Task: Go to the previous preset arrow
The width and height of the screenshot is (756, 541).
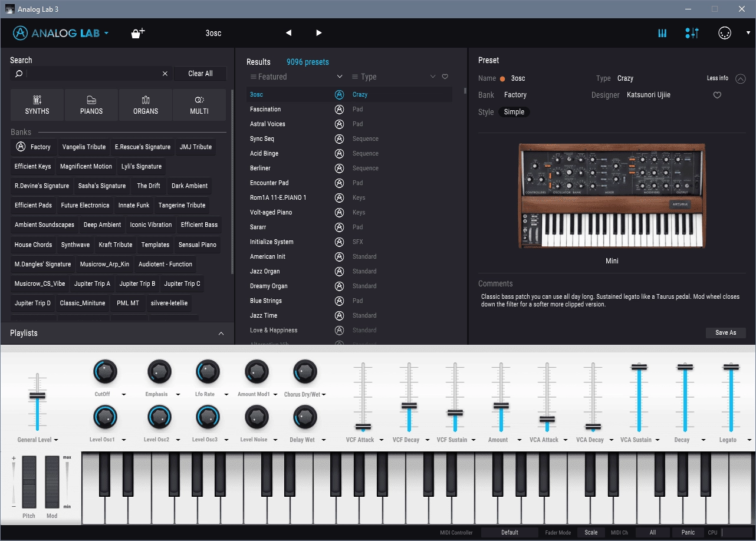Action: 288,33
